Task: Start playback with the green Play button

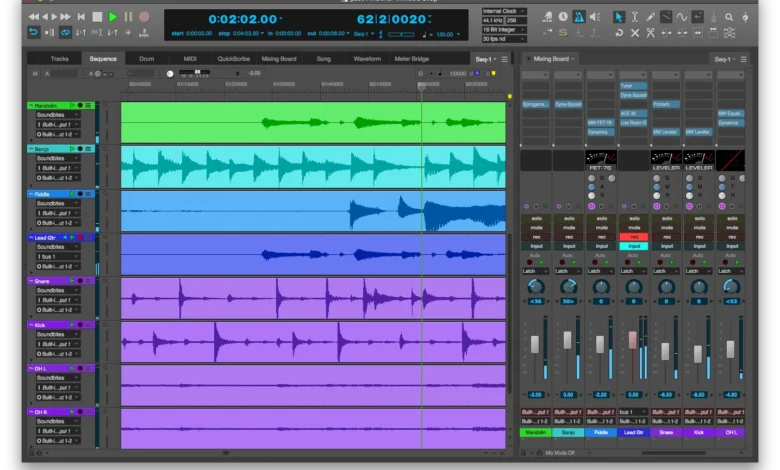Action: 113,17
